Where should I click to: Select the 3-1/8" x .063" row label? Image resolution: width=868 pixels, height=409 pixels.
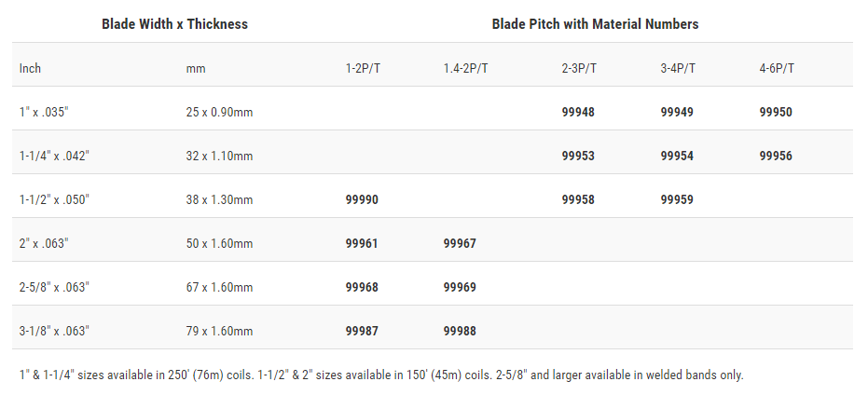(54, 331)
